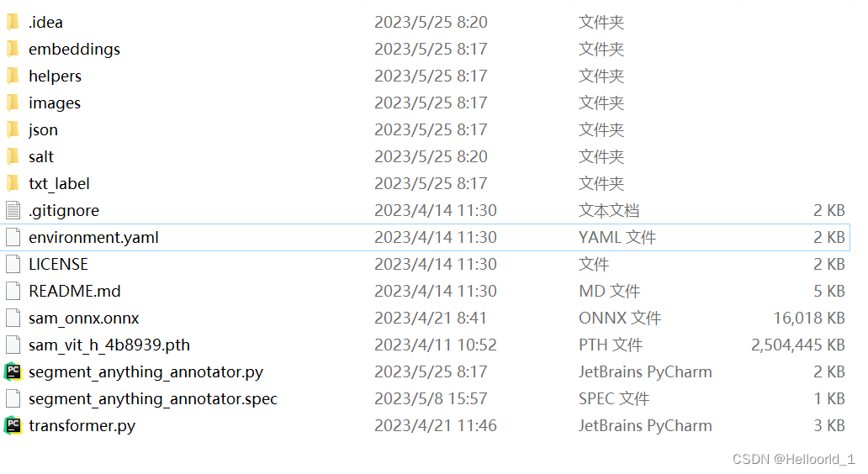Click the 文本文档 type of .gitignore

(609, 210)
